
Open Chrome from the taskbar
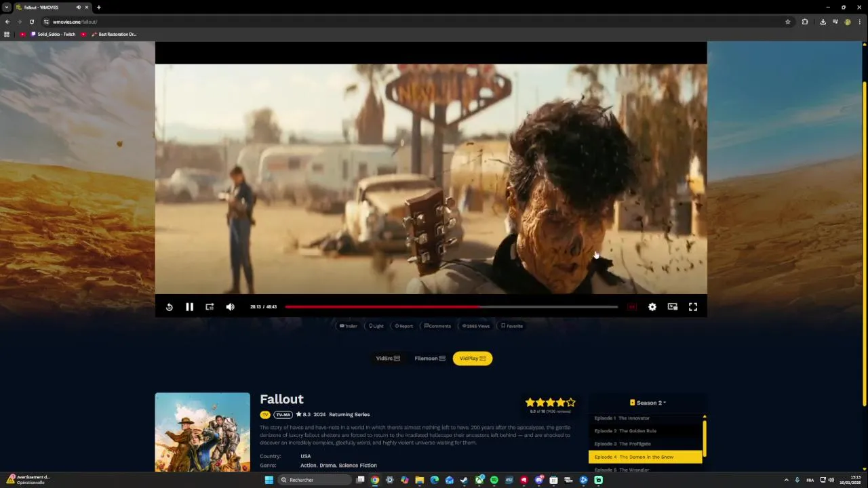(x=374, y=480)
